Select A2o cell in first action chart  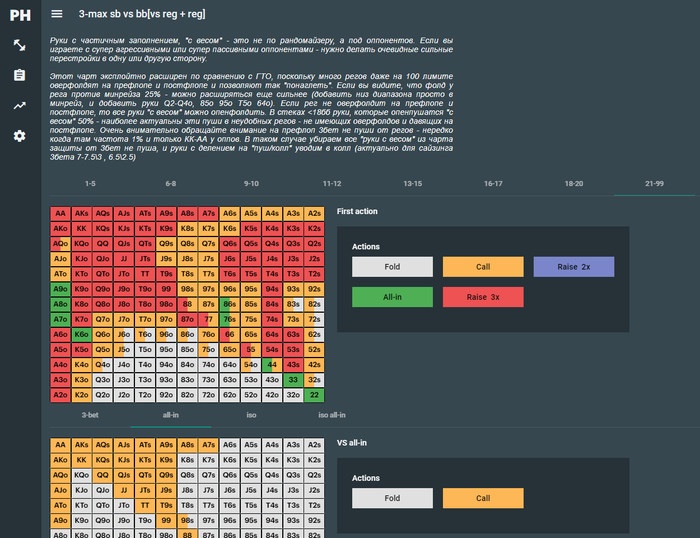coord(60,395)
